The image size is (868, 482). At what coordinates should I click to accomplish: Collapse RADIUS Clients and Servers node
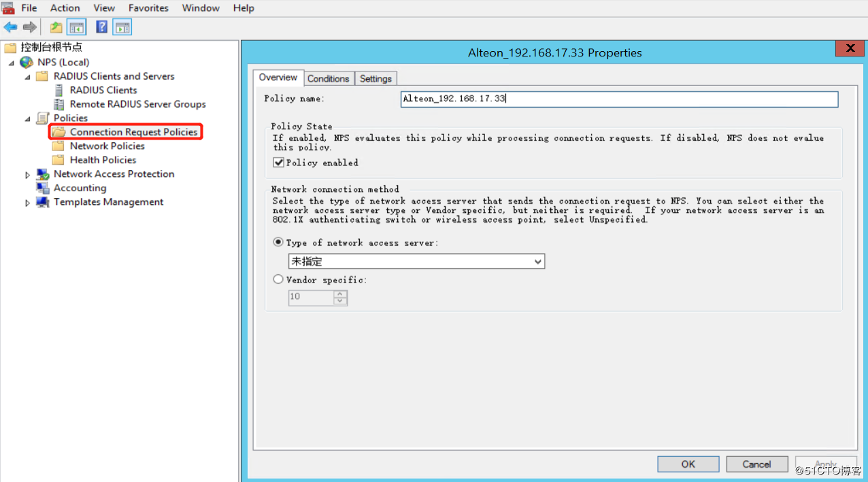point(28,77)
